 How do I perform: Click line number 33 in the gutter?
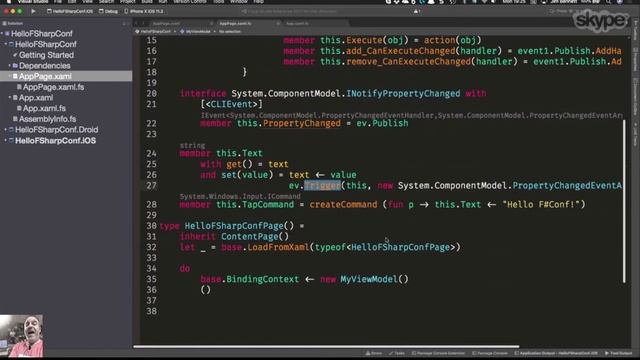(x=151, y=258)
